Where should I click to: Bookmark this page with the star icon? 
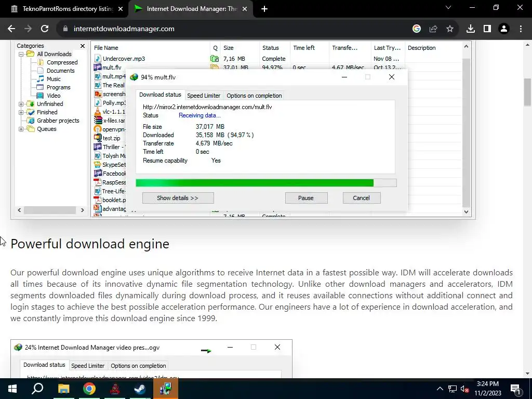[450, 29]
